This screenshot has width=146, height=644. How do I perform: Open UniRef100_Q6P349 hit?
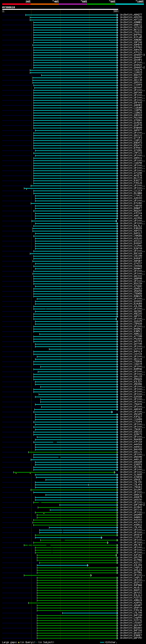(x=131, y=93)
